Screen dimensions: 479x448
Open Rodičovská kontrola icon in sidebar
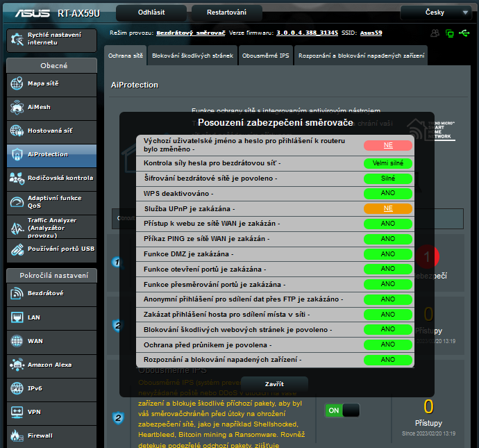(x=17, y=178)
